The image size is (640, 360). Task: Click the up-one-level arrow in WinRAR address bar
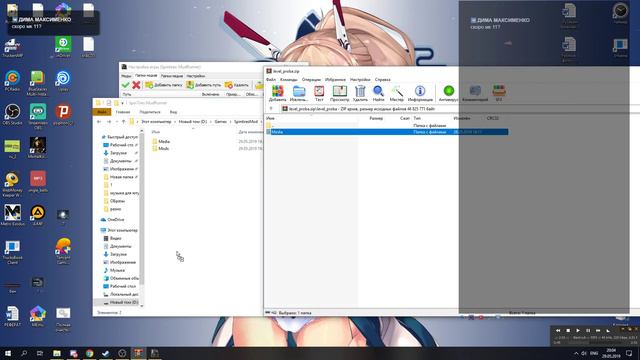(x=271, y=109)
